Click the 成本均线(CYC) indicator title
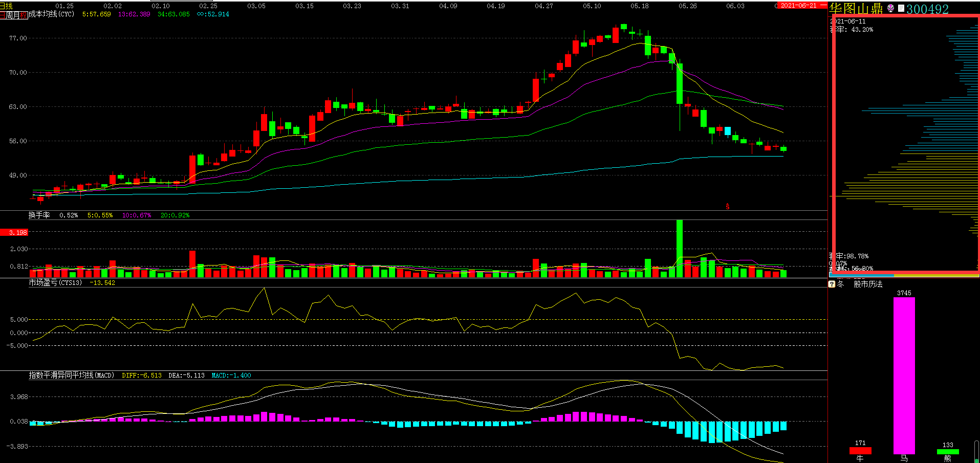 (51, 14)
